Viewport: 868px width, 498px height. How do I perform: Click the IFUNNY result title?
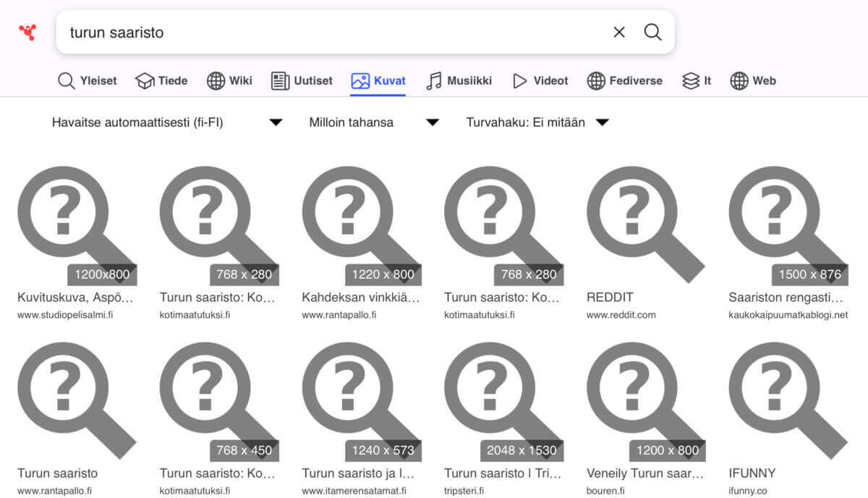[x=752, y=473]
